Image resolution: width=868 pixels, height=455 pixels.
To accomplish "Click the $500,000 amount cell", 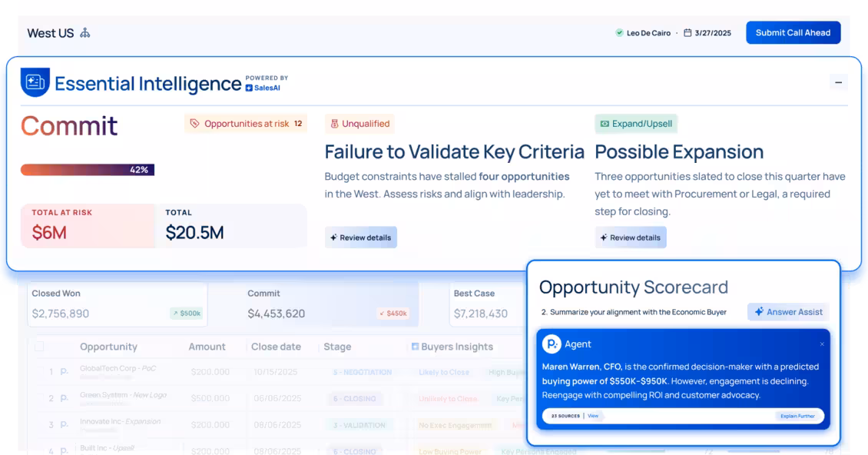I will click(210, 398).
